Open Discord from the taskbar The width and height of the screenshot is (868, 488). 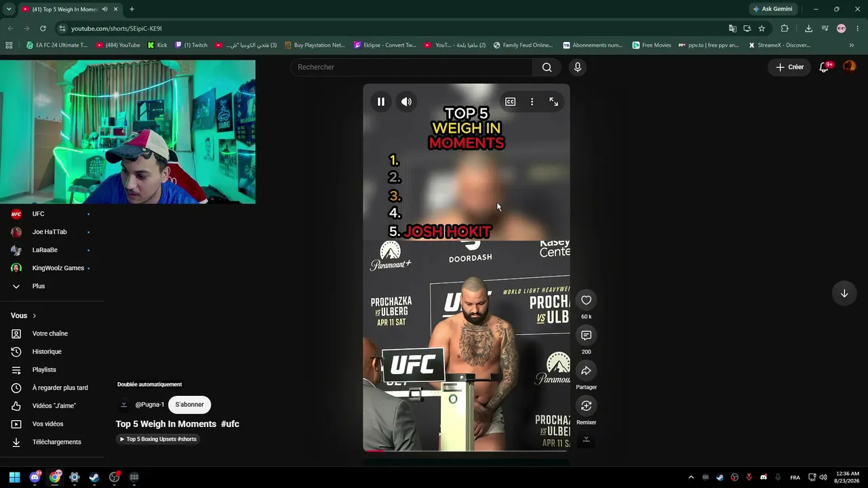(x=35, y=477)
